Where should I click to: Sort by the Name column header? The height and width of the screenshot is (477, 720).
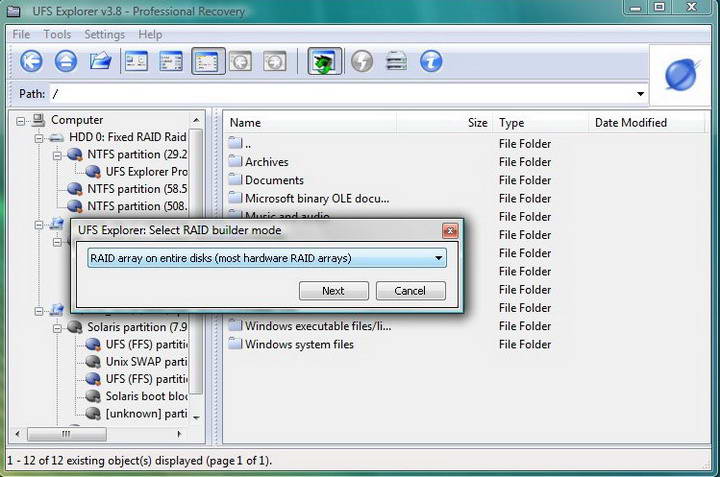311,123
